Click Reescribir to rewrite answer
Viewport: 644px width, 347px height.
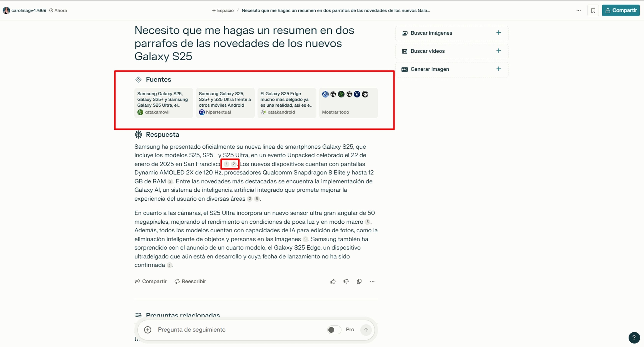click(190, 281)
